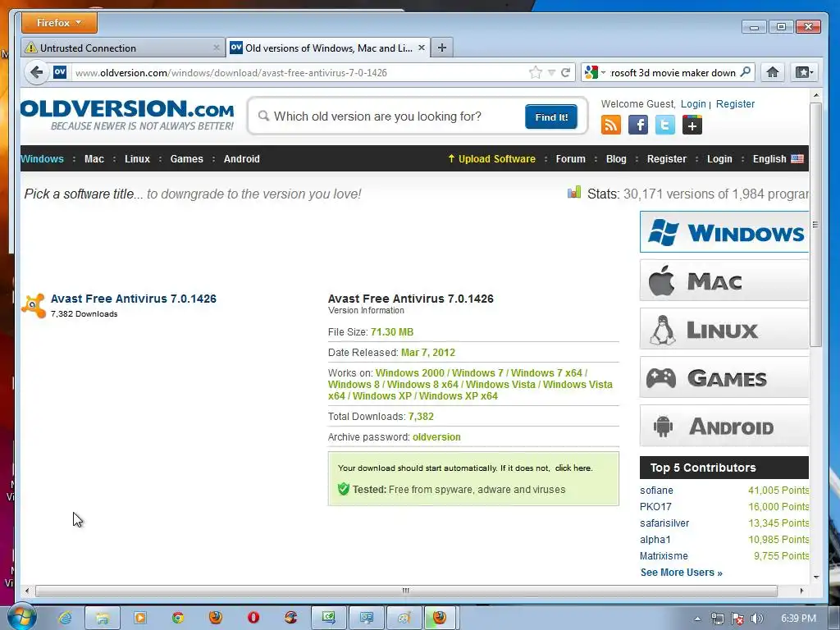This screenshot has height=630, width=840.
Task: Open contributor Matrixisme's profile
Action: pyautogui.click(x=664, y=556)
